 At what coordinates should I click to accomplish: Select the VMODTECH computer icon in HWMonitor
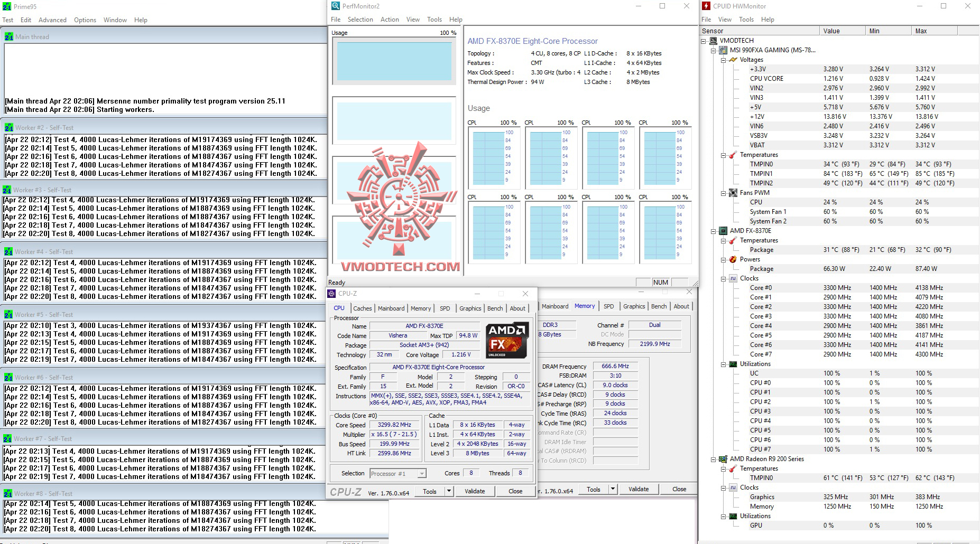coord(713,41)
